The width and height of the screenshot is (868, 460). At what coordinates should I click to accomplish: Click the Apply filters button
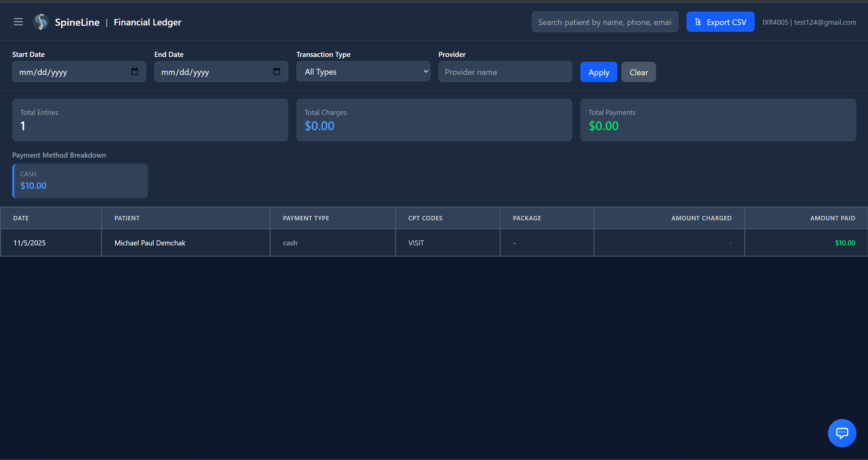coord(598,72)
